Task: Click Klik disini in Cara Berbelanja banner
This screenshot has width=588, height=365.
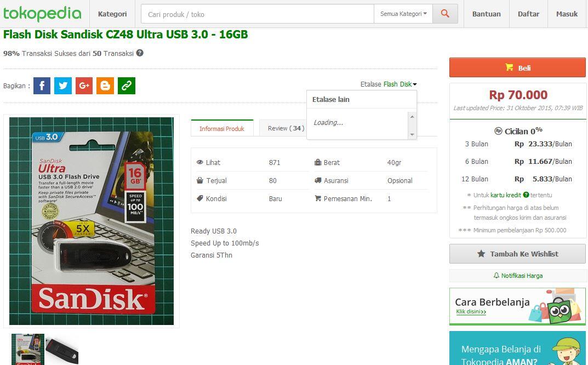Action: [x=471, y=312]
